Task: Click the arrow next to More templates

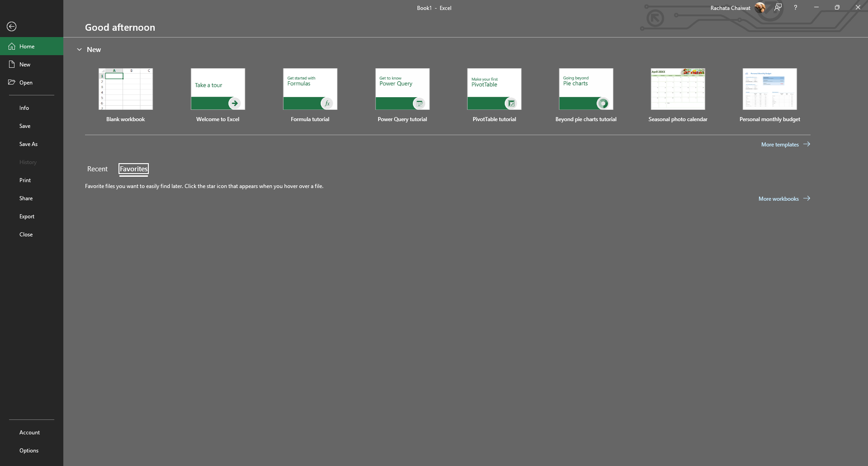Action: pos(807,144)
